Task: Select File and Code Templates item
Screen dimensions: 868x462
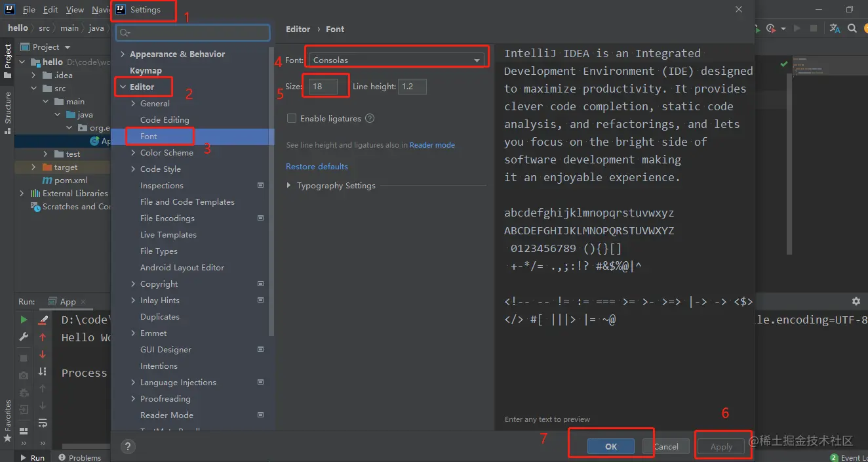Action: 187,202
